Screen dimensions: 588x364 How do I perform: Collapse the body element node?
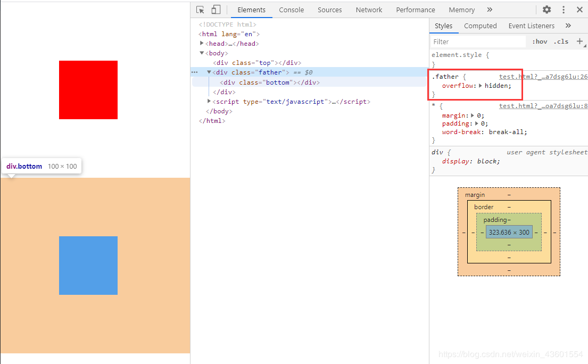pyautogui.click(x=202, y=53)
